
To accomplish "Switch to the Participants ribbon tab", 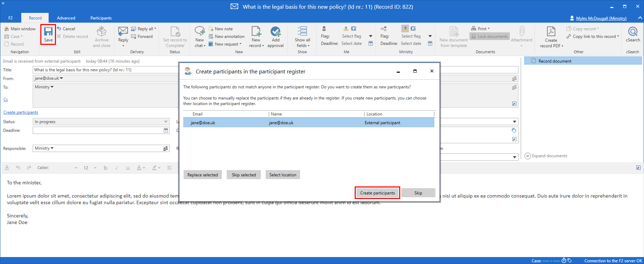I will 101,18.
